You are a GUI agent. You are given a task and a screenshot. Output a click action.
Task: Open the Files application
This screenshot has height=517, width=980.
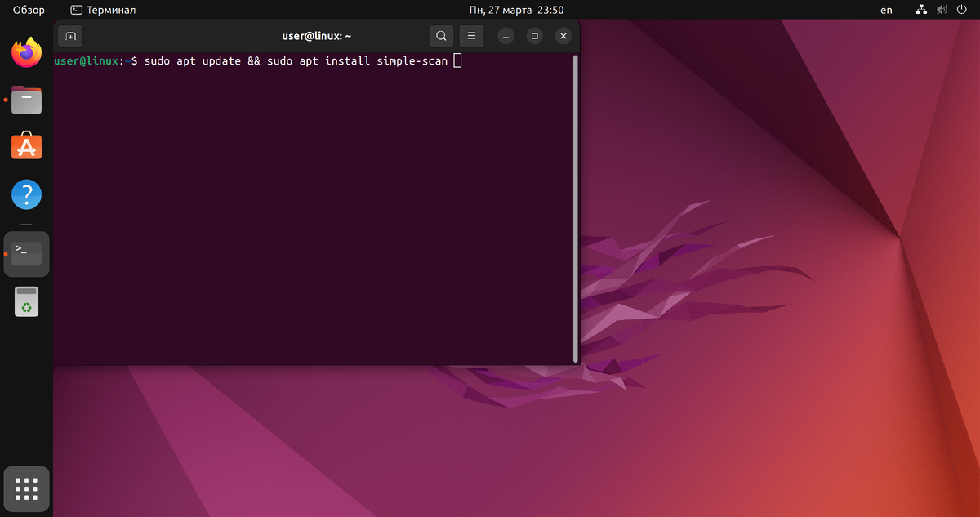point(26,100)
